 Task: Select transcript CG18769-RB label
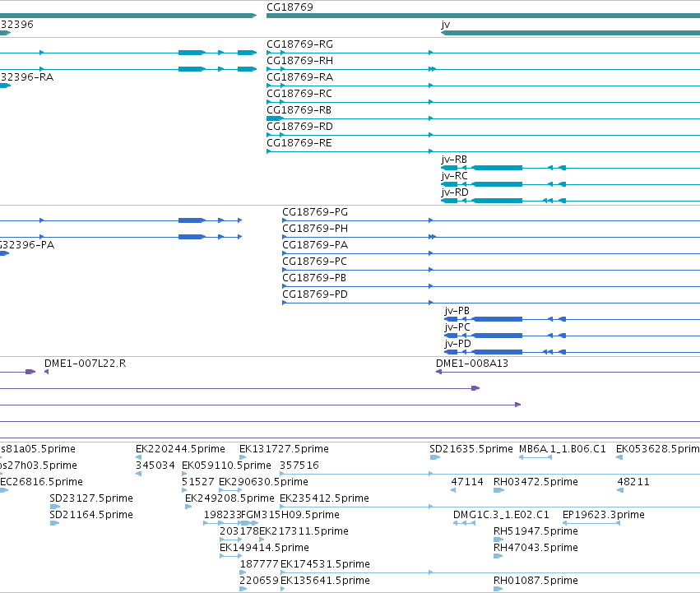tap(299, 110)
